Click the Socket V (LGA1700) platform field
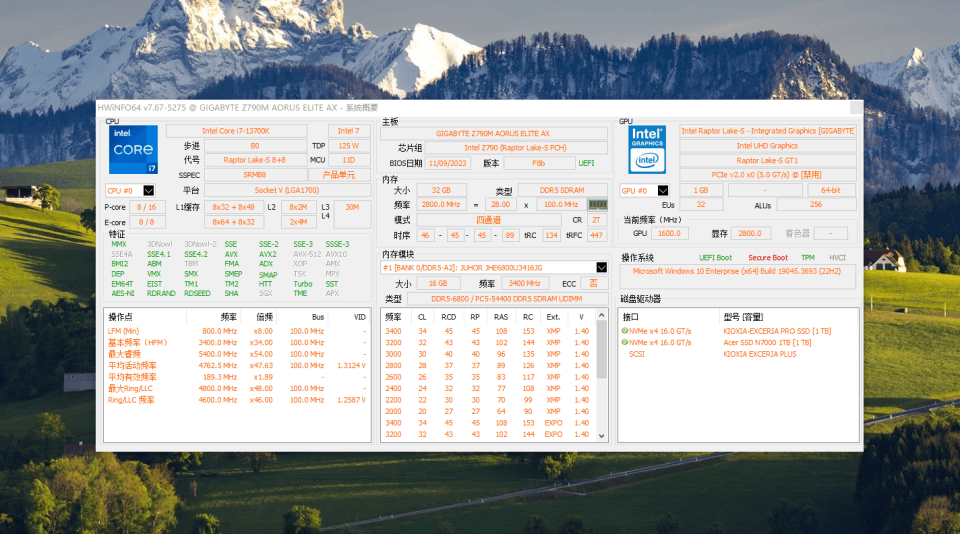 click(287, 190)
